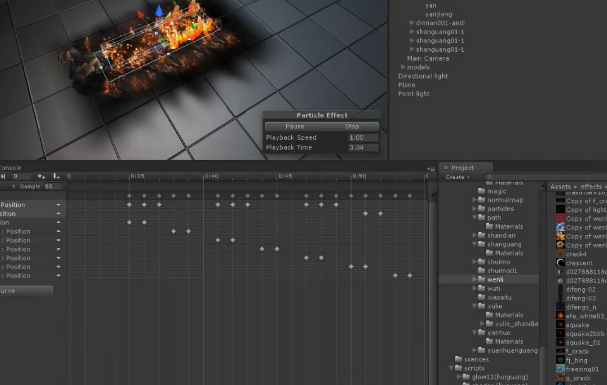The image size is (607, 385).
Task: Click the blue Z-axis gizmo arrow in scene
Action: click(x=159, y=11)
